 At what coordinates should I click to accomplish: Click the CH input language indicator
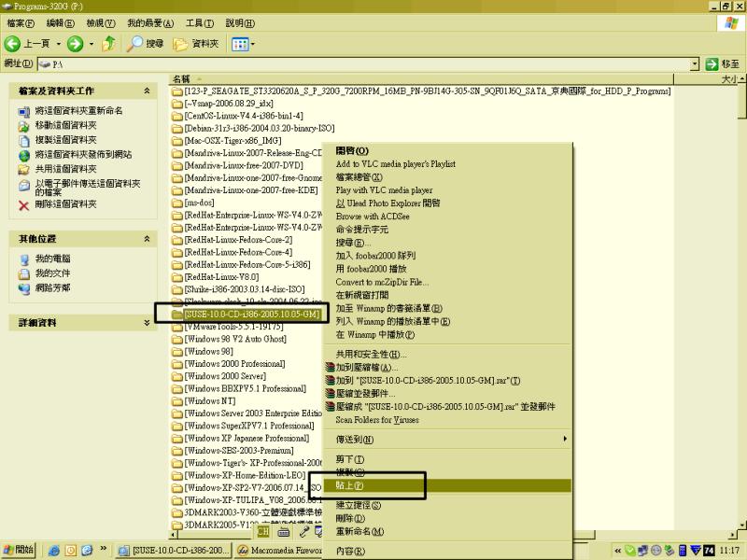click(x=263, y=531)
